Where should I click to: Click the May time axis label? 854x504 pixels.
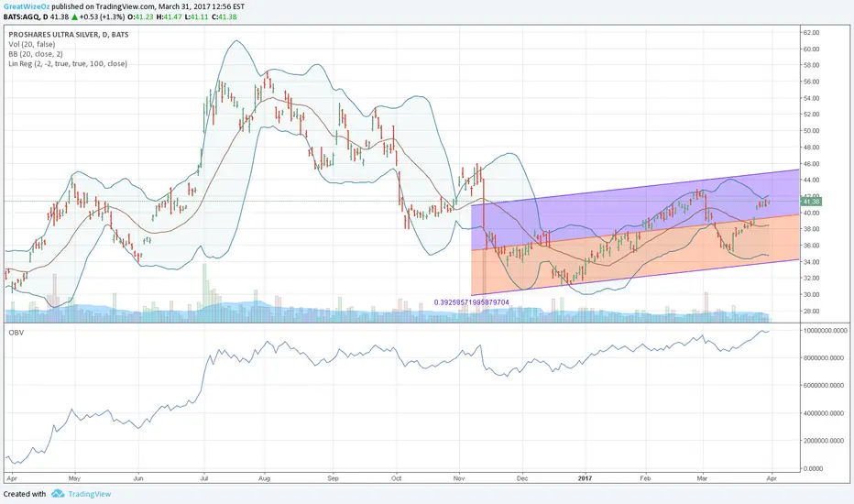74,478
